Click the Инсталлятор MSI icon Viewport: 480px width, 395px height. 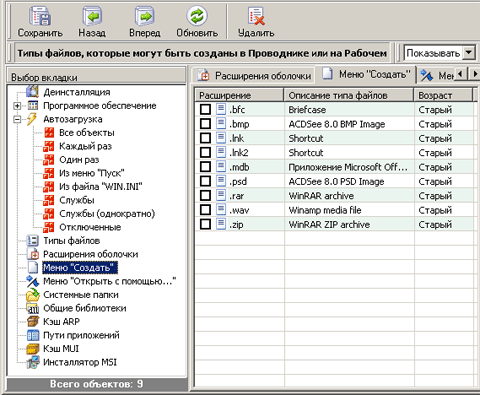pyautogui.click(x=33, y=362)
